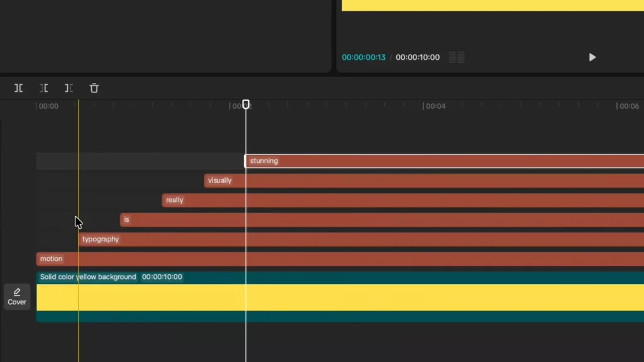Select the trim-right-of-playhead icon
The height and width of the screenshot is (362, 644).
(69, 88)
